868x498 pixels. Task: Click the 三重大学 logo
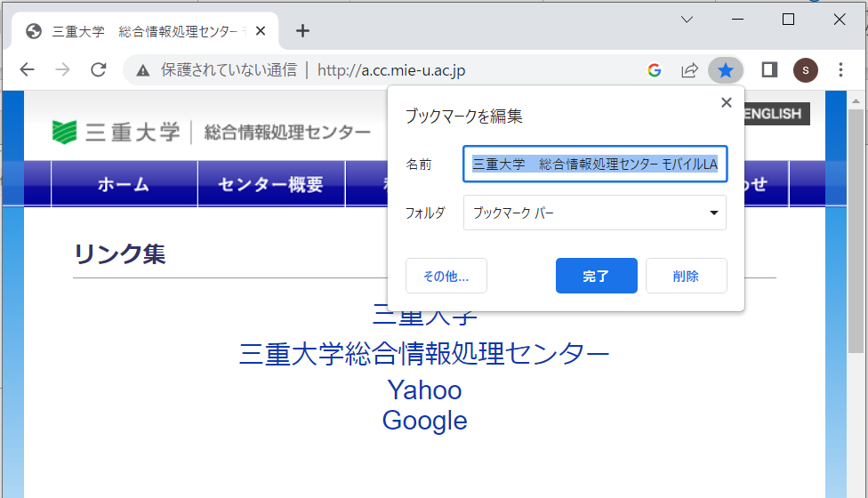tap(117, 133)
